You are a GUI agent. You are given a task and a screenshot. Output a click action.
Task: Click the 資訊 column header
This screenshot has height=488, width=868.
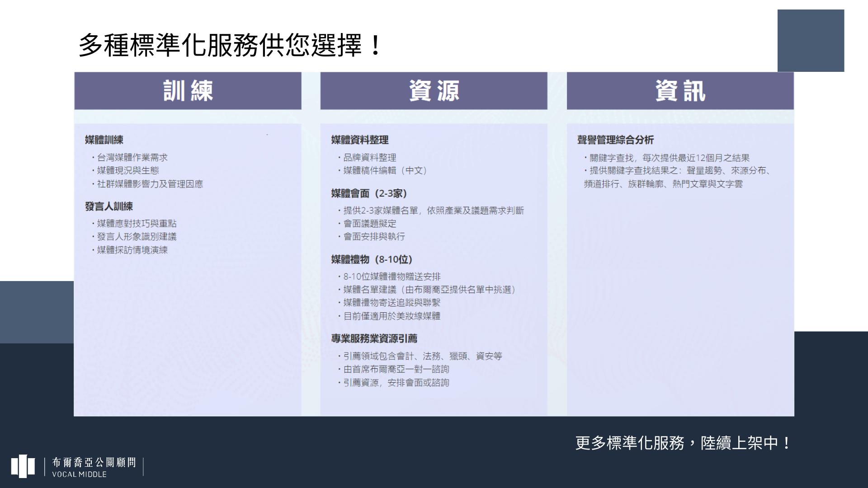(x=680, y=91)
